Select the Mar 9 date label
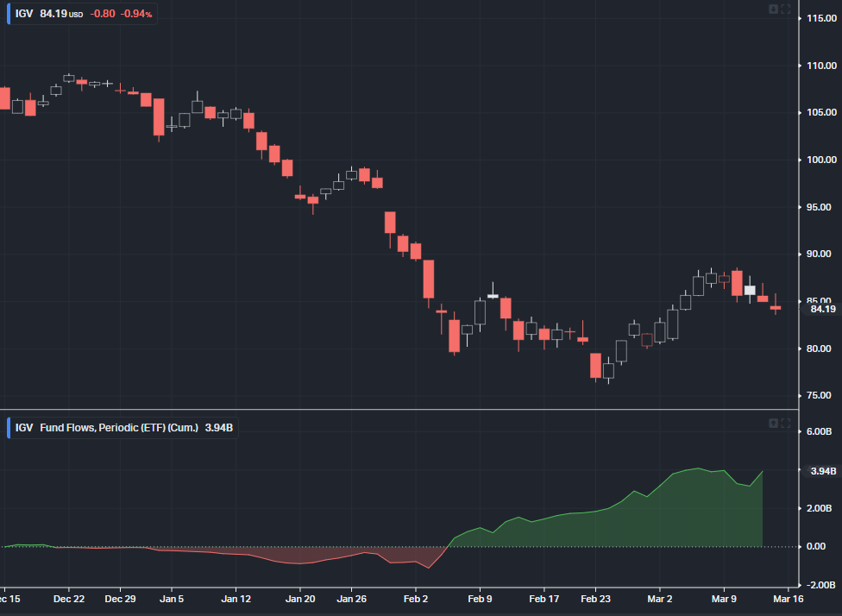 click(x=723, y=598)
